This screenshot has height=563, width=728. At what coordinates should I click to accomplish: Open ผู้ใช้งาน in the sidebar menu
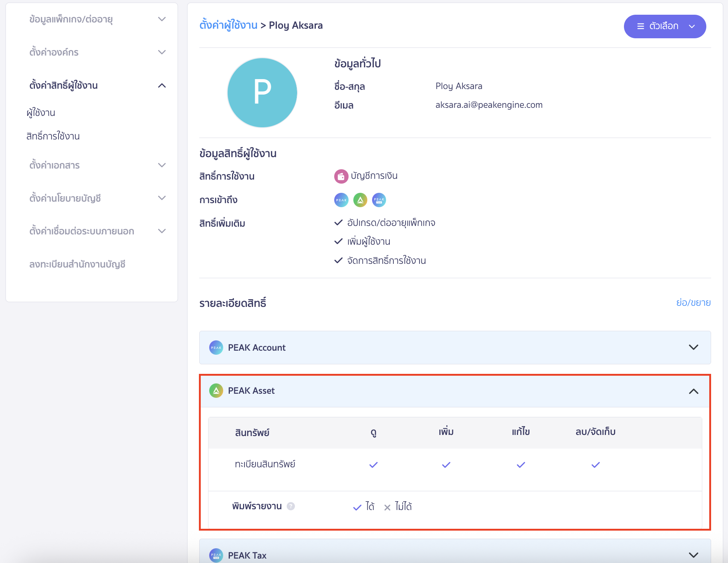(41, 113)
